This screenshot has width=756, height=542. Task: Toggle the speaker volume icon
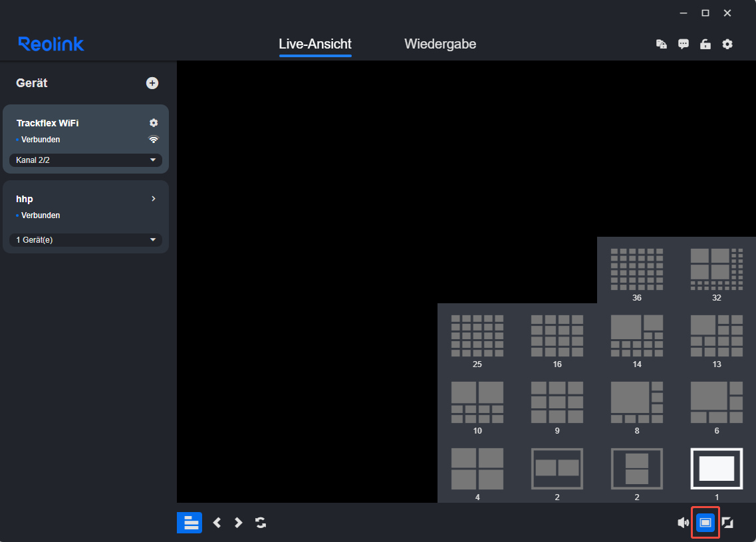coord(684,523)
